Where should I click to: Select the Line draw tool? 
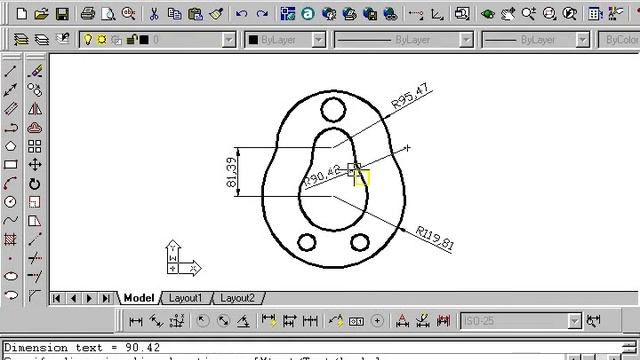point(11,71)
